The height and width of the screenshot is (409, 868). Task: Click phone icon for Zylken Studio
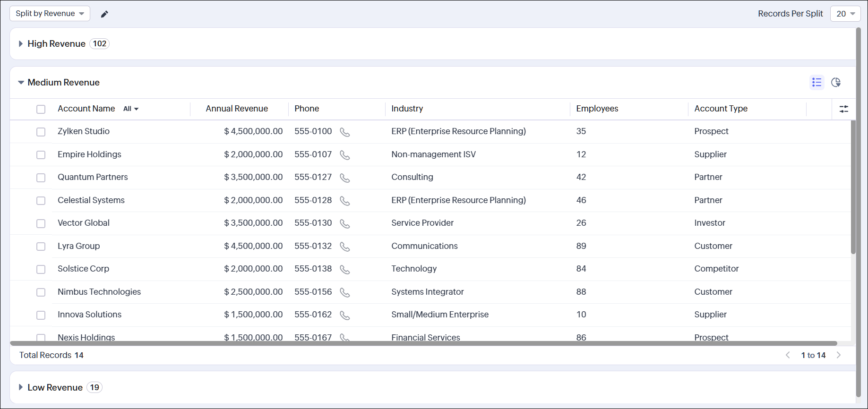point(345,132)
